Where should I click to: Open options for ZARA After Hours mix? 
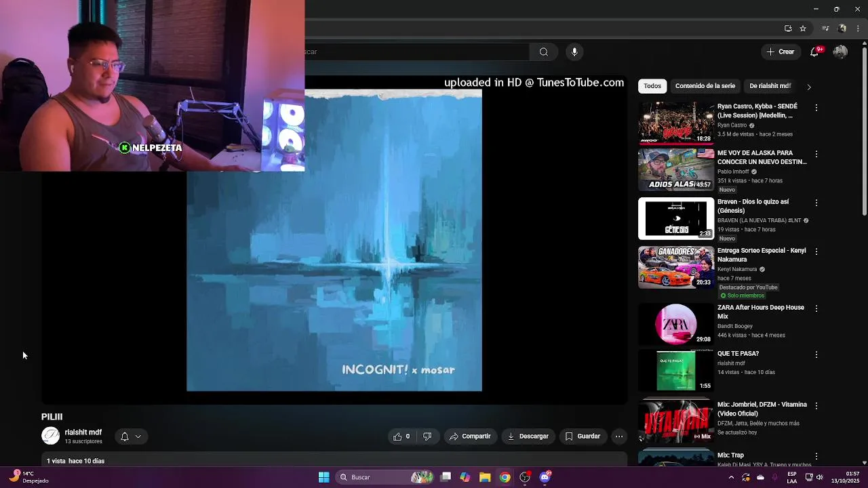(x=816, y=308)
